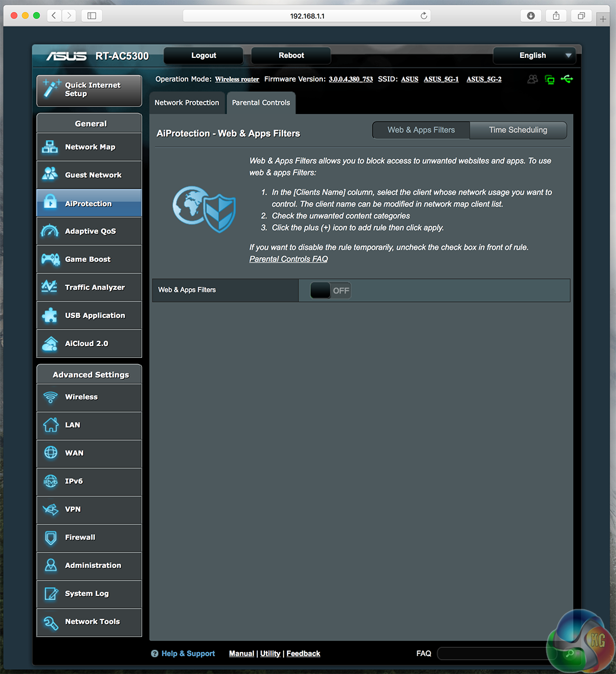Switch to Time Scheduling segment

point(518,130)
